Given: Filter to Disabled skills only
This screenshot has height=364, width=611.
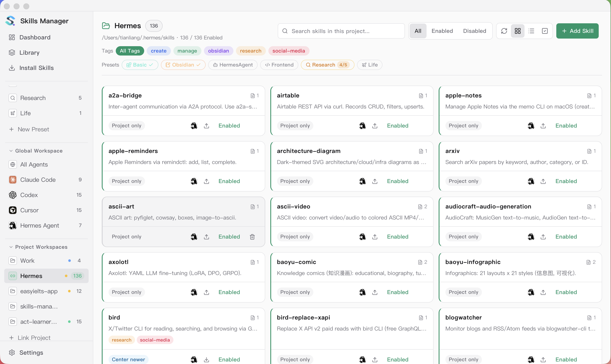Looking at the screenshot, I should 474,31.
